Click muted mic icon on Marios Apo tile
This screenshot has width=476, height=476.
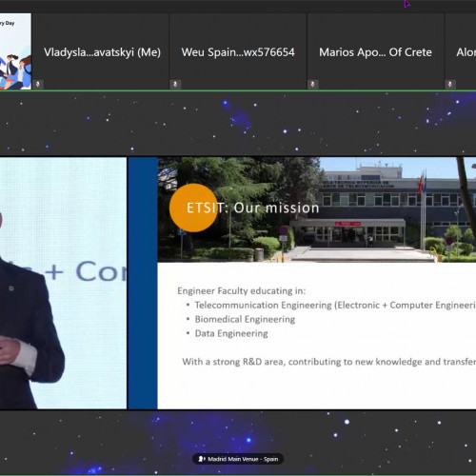[313, 85]
